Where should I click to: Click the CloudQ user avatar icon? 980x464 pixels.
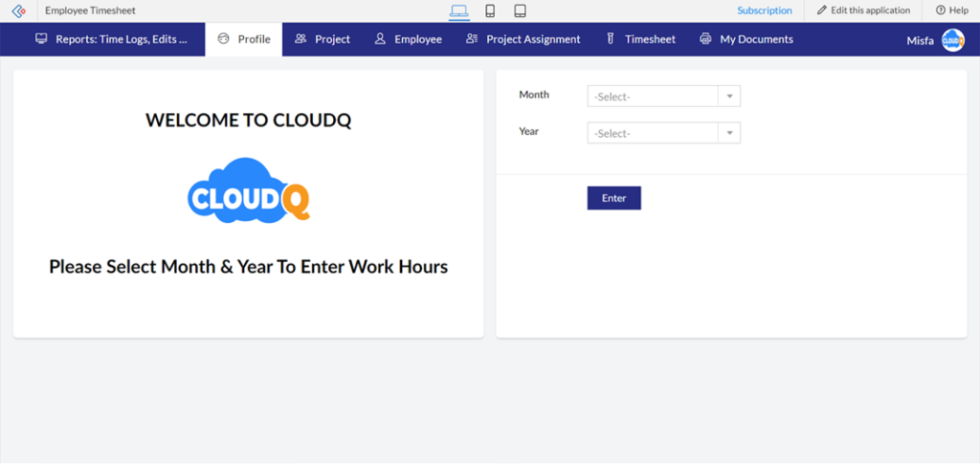point(952,39)
